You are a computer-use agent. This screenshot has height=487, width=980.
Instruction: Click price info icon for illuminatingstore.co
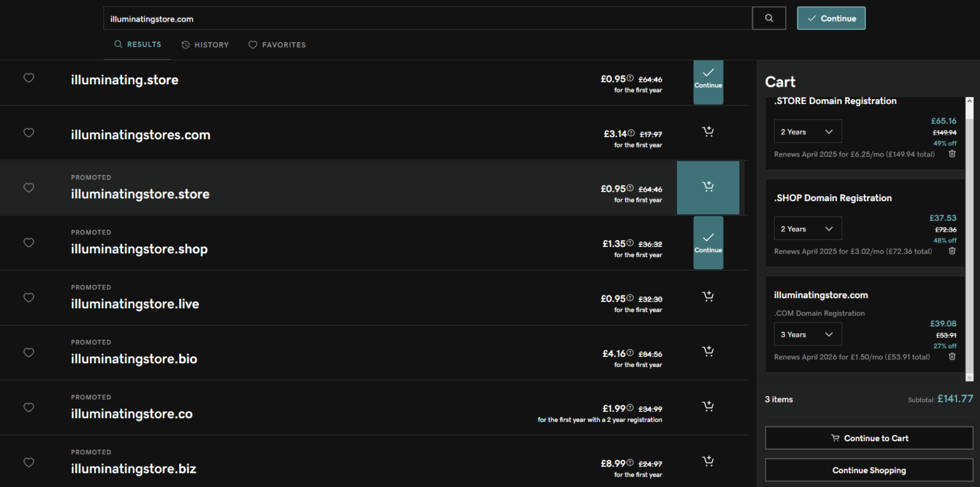(630, 408)
